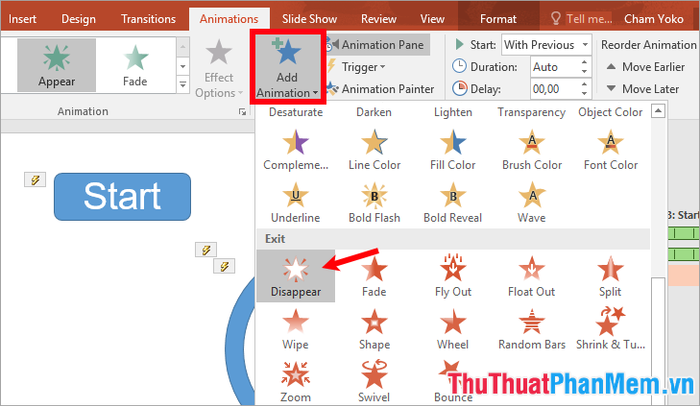Open the Slide Show tab

(309, 19)
